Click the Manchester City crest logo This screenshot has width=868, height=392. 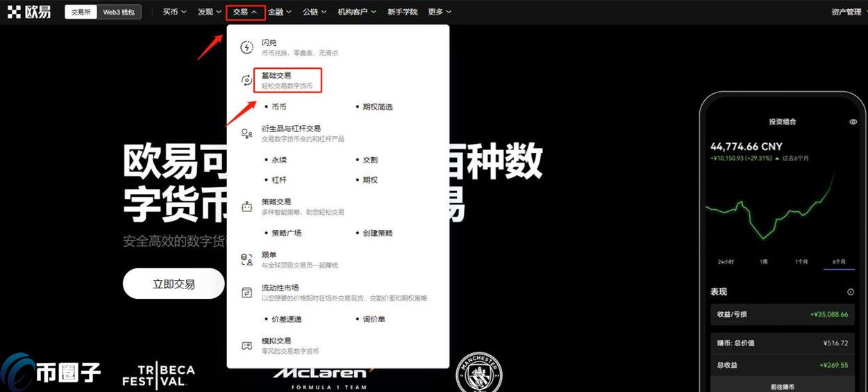478,373
